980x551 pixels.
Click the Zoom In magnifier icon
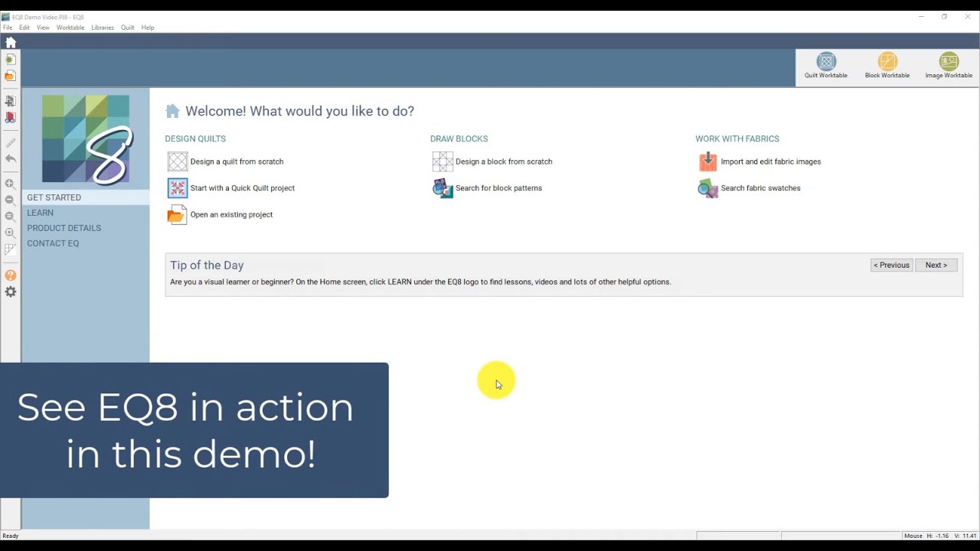(10, 184)
